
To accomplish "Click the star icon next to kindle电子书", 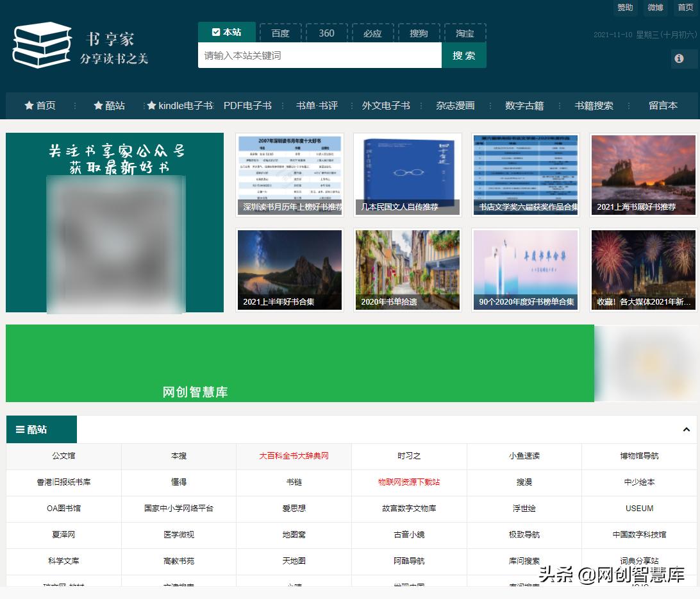I will pyautogui.click(x=151, y=105).
